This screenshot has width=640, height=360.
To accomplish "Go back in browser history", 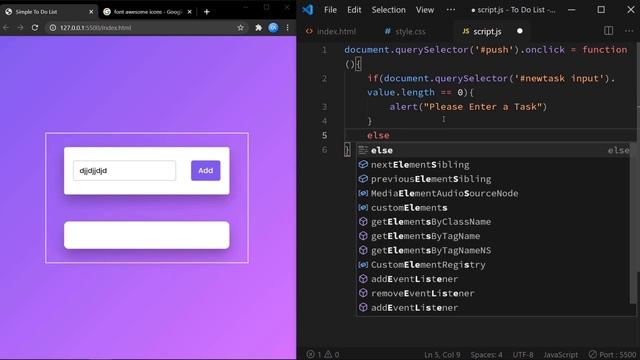I will tap(6, 27).
